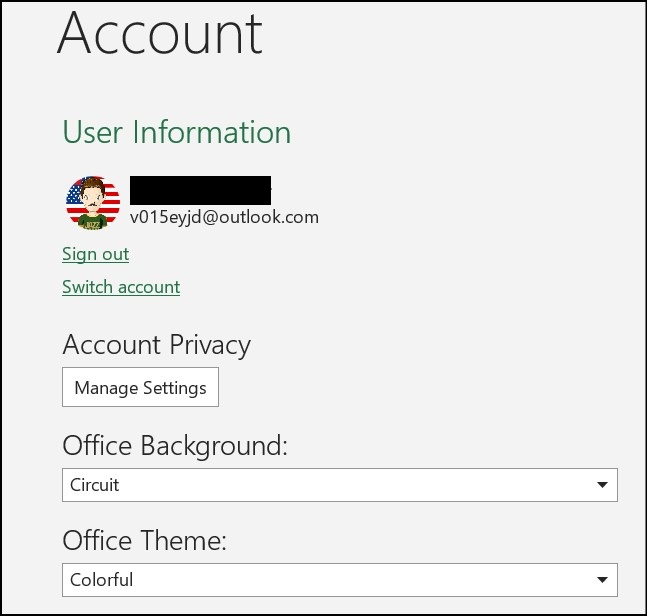Expand the Office Theme dropdown showing Colorful

tap(340, 580)
